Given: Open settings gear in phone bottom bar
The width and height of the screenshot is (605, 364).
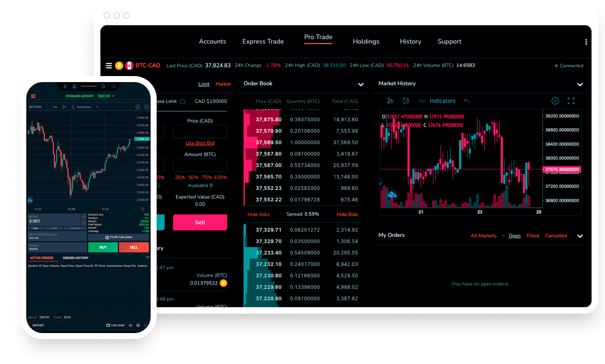Looking at the screenshot, I should coord(138,325).
